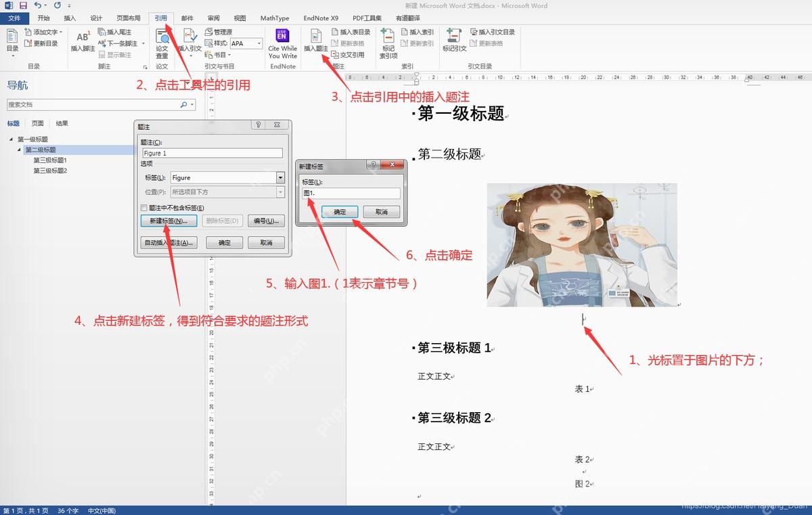Select the 引用 ribbon tab

click(x=160, y=18)
